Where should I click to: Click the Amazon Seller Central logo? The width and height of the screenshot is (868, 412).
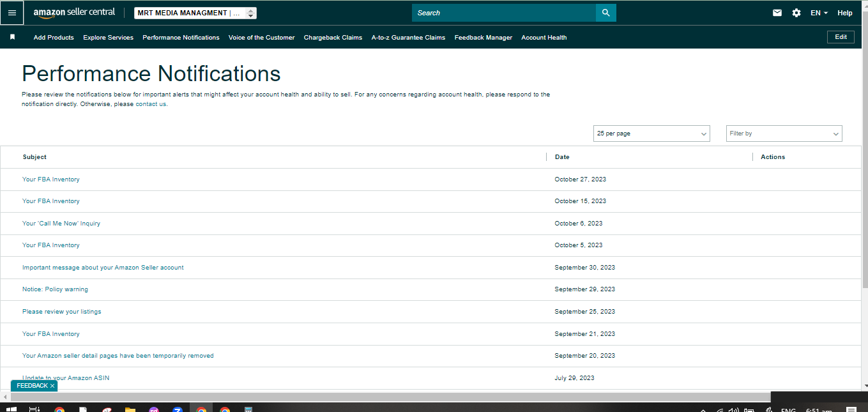(x=74, y=13)
